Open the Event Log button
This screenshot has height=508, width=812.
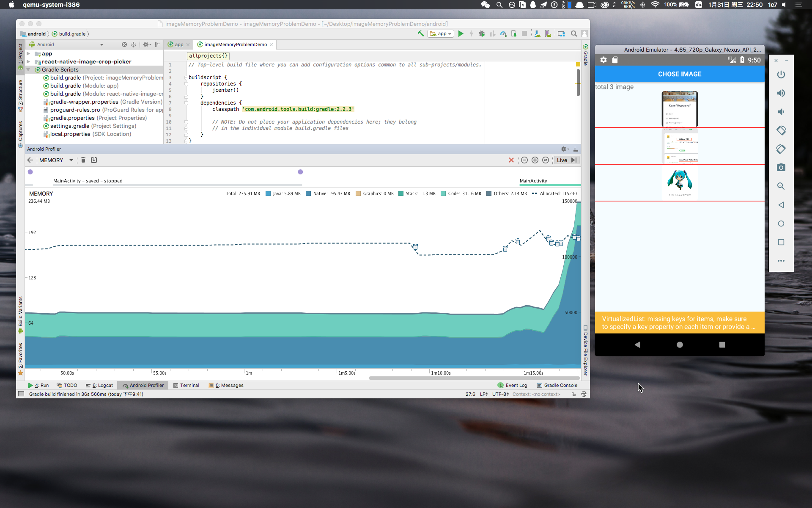pos(513,385)
